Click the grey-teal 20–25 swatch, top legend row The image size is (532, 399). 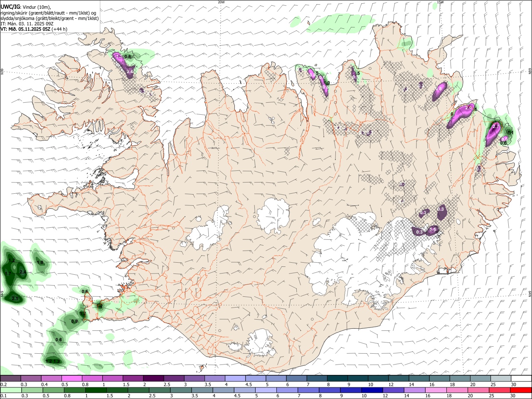pyautogui.click(x=480, y=378)
